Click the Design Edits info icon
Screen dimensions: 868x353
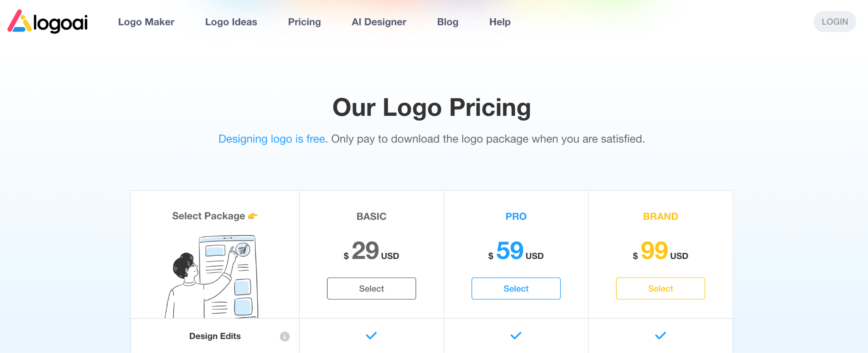click(285, 336)
